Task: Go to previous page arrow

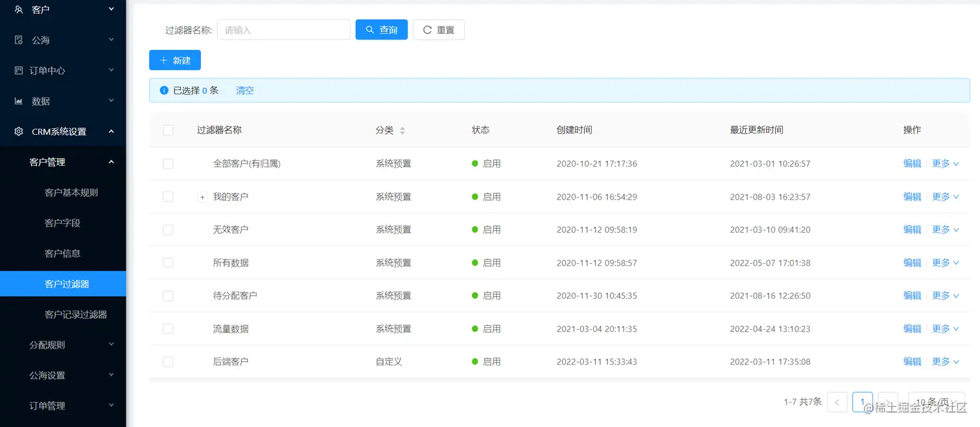Action: [x=837, y=402]
